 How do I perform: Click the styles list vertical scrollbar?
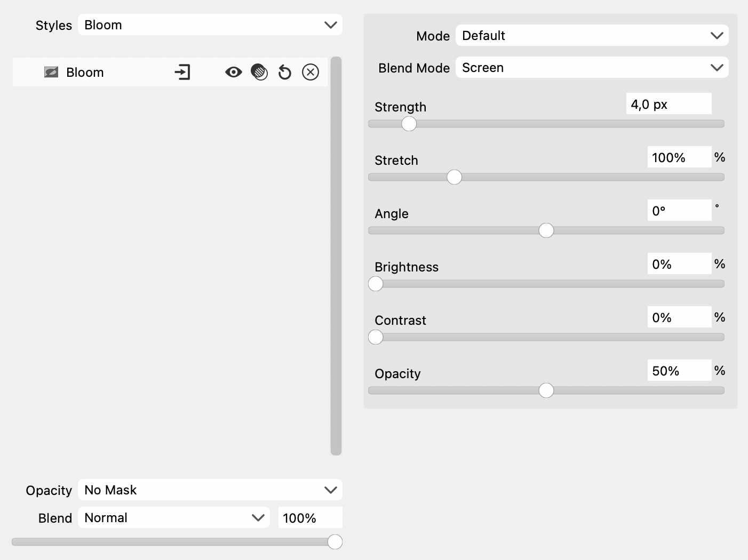(x=336, y=256)
